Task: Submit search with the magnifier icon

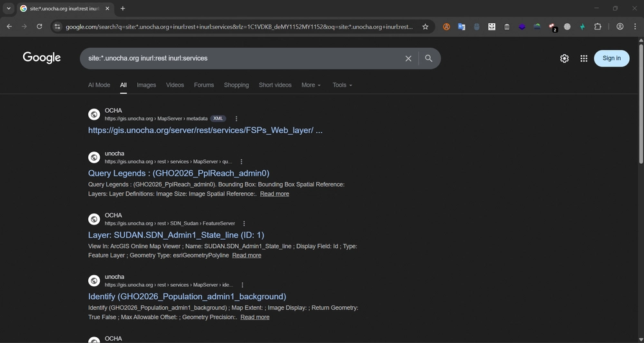Action: (x=428, y=59)
